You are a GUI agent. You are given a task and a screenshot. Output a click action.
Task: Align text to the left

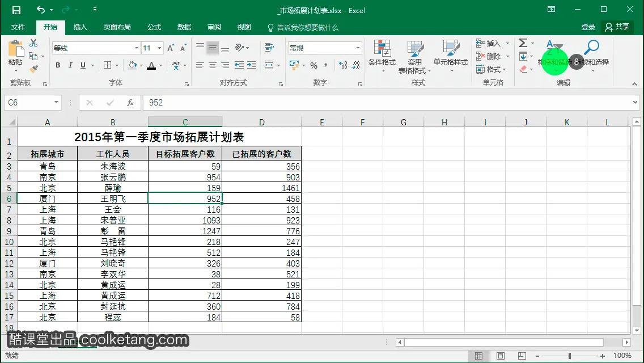click(x=200, y=65)
